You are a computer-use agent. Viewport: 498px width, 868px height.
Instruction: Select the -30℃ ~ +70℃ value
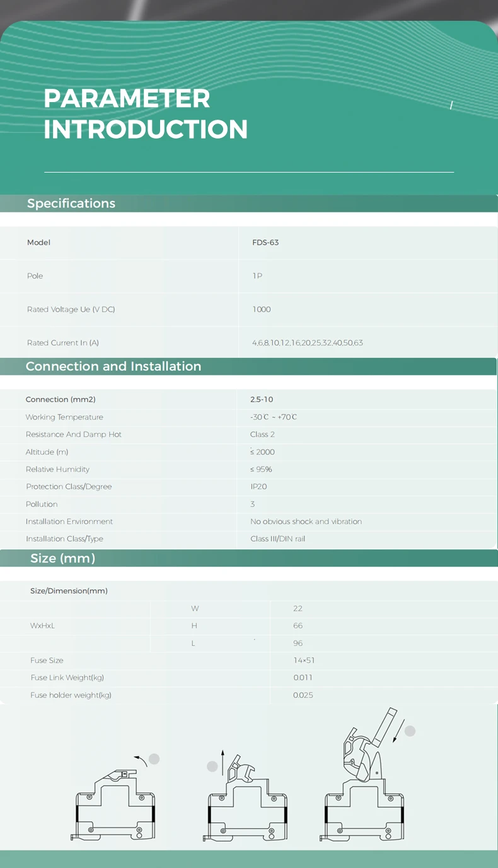pyautogui.click(x=274, y=417)
